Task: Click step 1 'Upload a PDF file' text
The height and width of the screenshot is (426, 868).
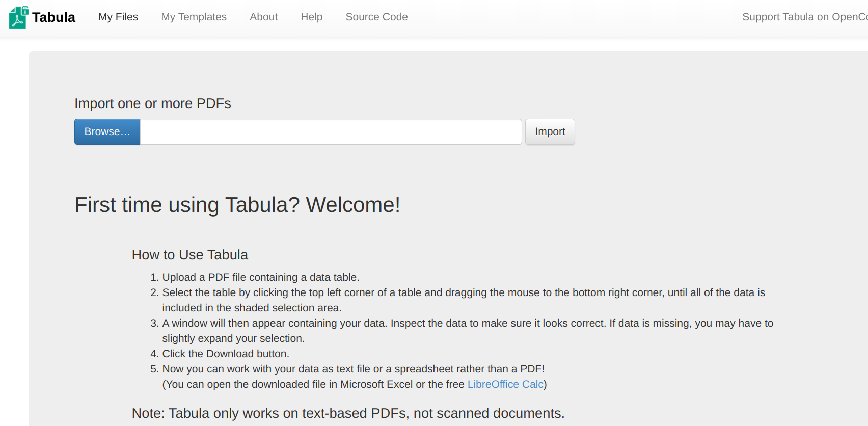Action: 260,277
